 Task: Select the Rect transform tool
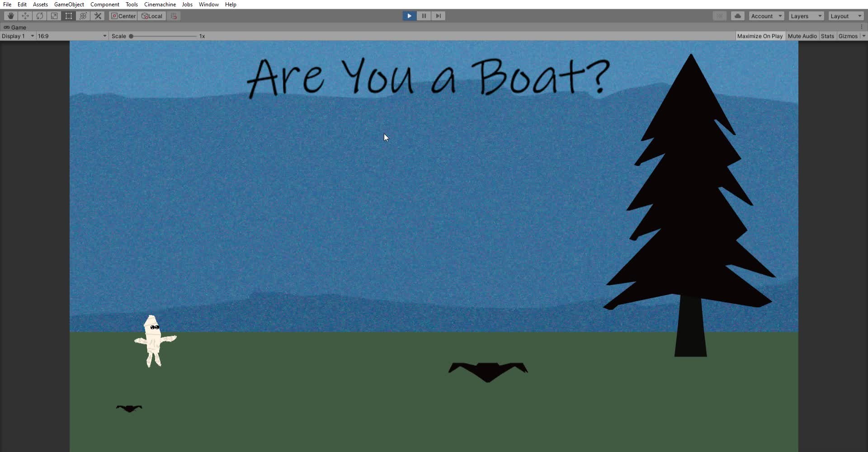tap(69, 16)
